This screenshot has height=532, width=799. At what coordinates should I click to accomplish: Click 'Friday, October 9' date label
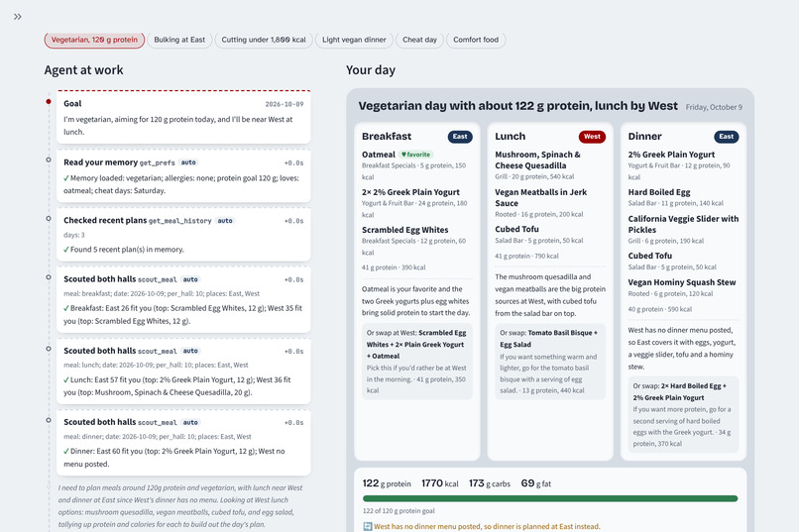click(714, 107)
